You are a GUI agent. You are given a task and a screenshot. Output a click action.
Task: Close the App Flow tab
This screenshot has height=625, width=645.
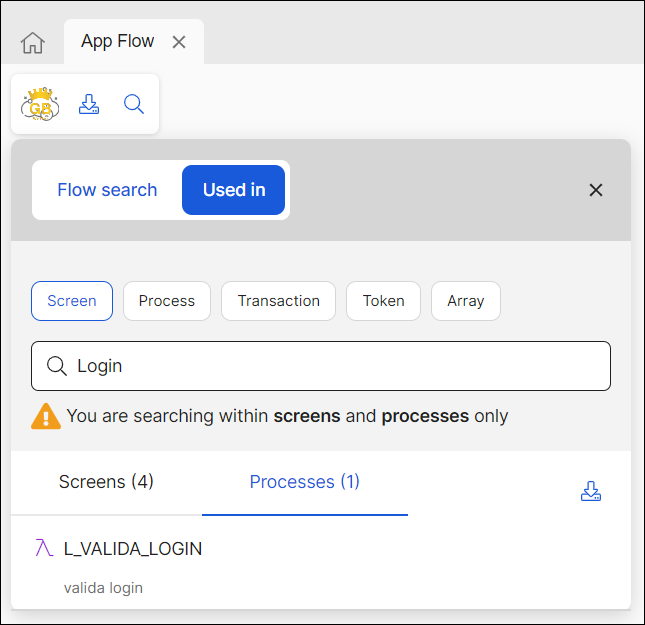[x=179, y=42]
